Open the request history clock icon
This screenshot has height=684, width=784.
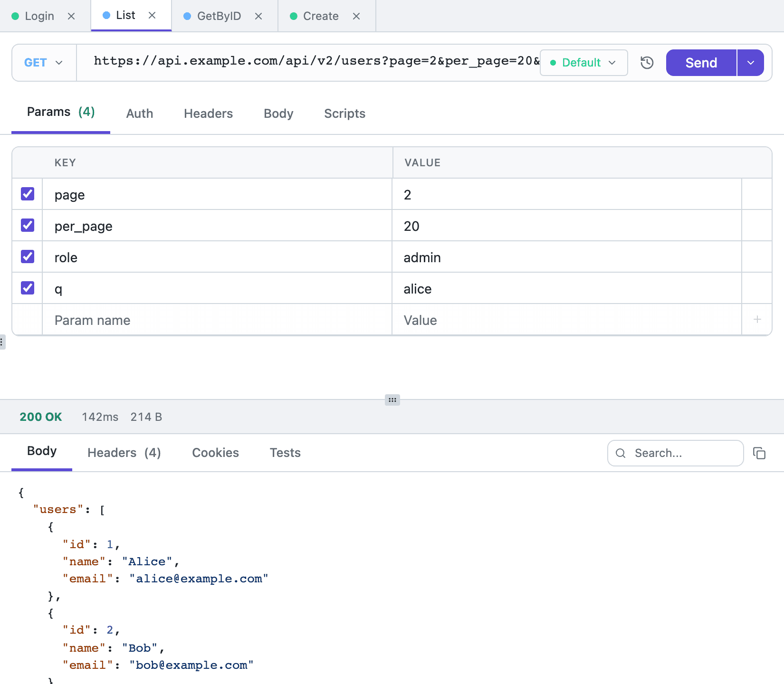point(647,63)
